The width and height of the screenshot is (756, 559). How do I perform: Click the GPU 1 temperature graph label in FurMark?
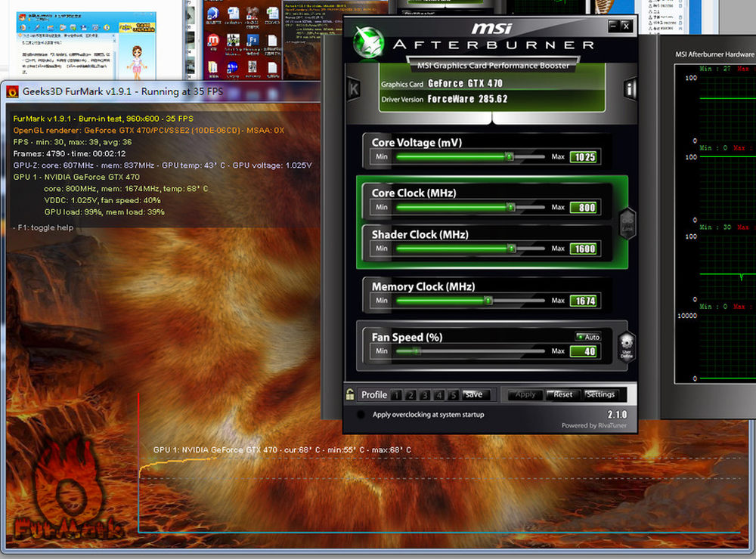pos(282,449)
